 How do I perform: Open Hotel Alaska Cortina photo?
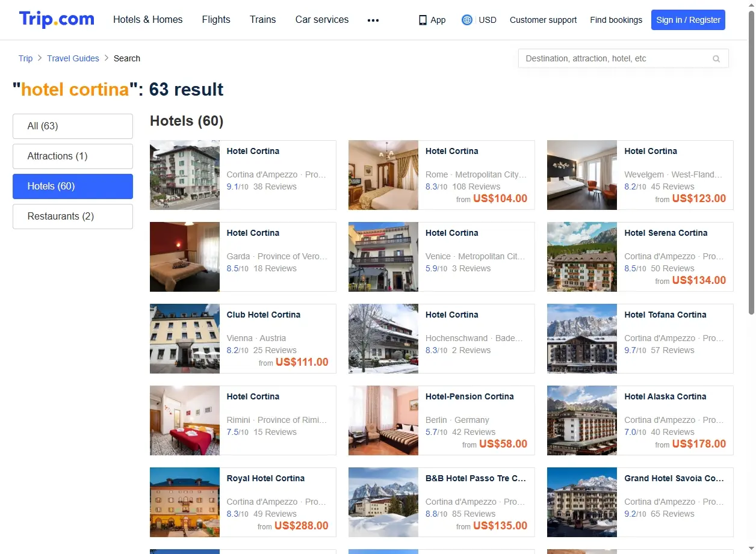(582, 420)
